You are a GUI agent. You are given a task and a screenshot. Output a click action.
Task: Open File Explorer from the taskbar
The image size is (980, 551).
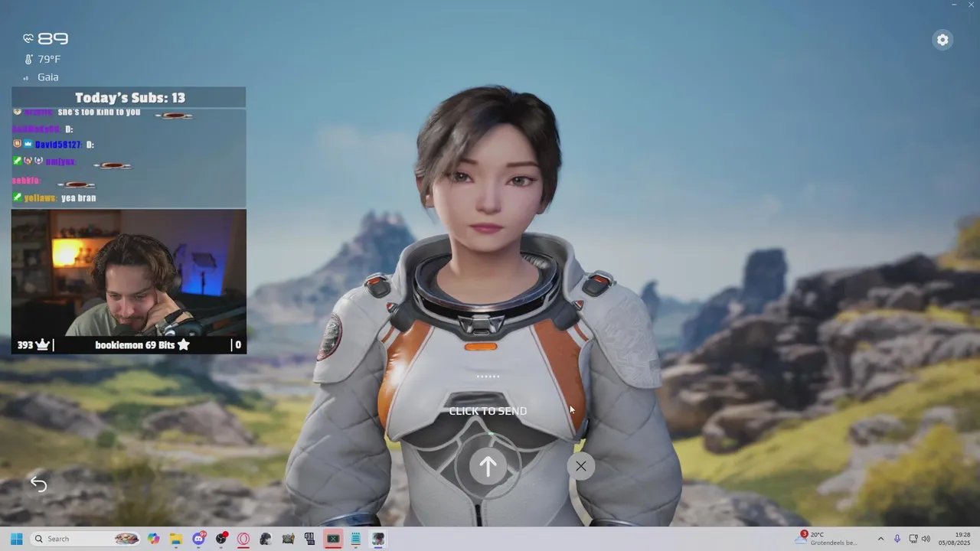click(175, 539)
